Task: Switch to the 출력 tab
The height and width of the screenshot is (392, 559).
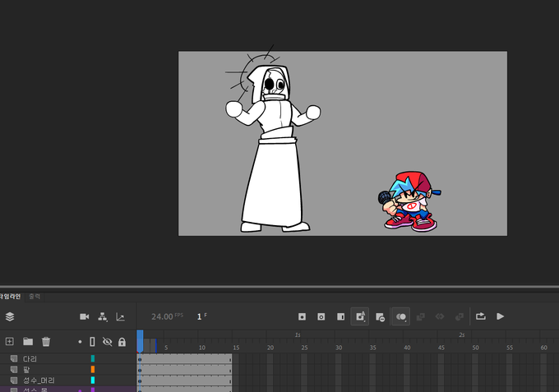Action: click(x=35, y=297)
